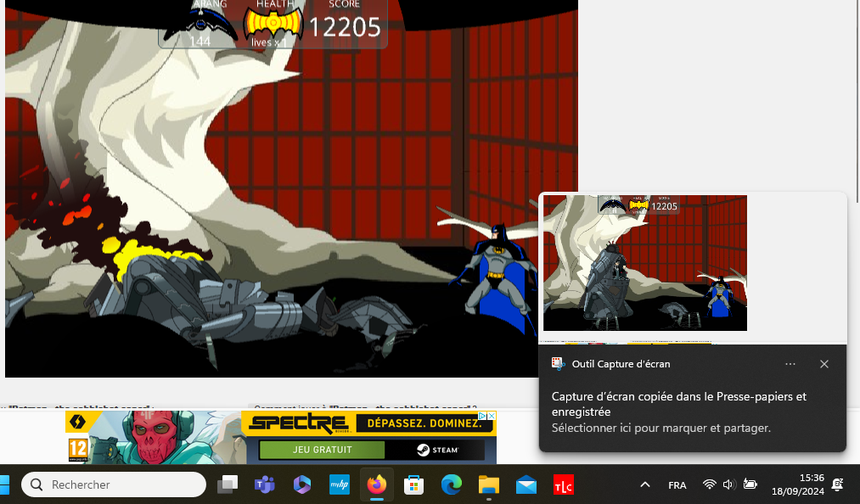Open the volume speaker icon
The height and width of the screenshot is (504, 860).
click(729, 484)
